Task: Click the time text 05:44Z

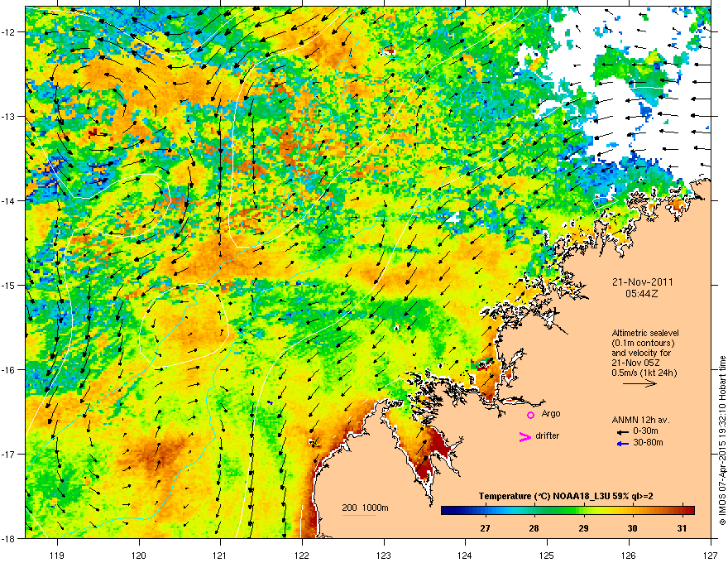Action: [x=642, y=294]
